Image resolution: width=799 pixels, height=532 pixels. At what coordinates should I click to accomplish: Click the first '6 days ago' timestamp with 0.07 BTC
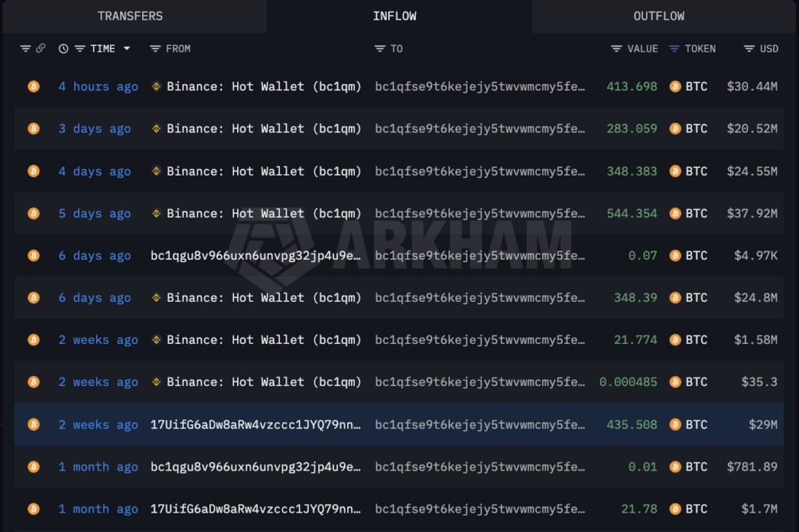[x=94, y=256]
